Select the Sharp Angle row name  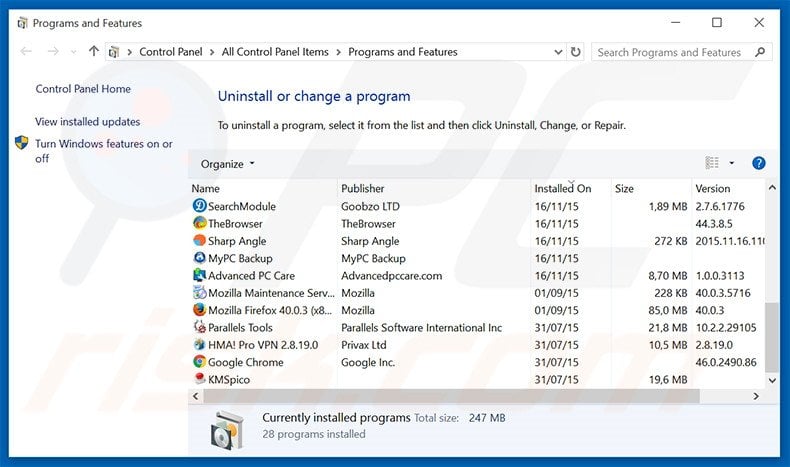[237, 241]
